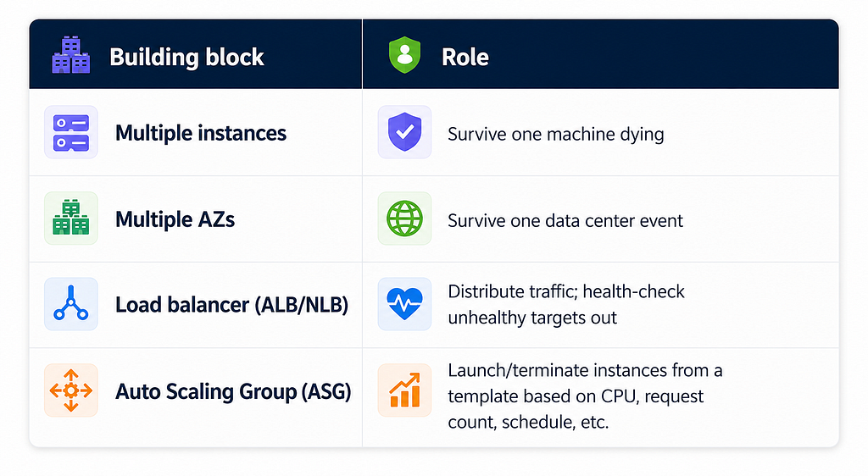
Task: Select the Multiple instances label
Action: (x=201, y=133)
